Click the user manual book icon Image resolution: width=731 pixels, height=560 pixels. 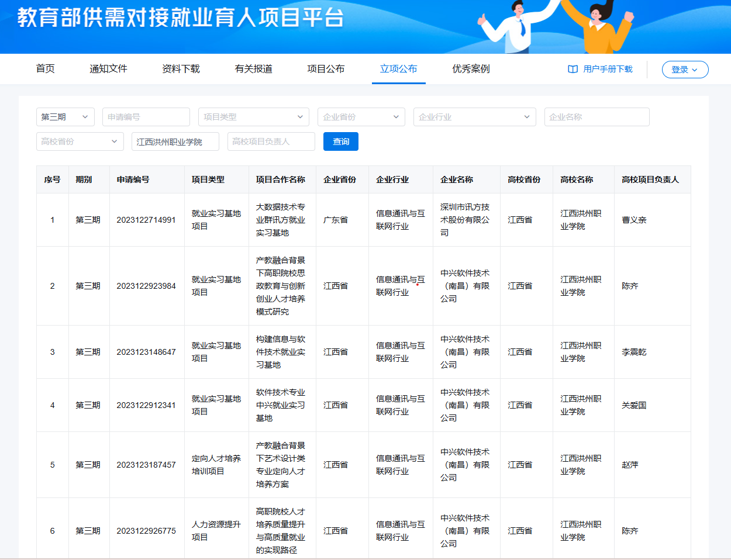(573, 69)
